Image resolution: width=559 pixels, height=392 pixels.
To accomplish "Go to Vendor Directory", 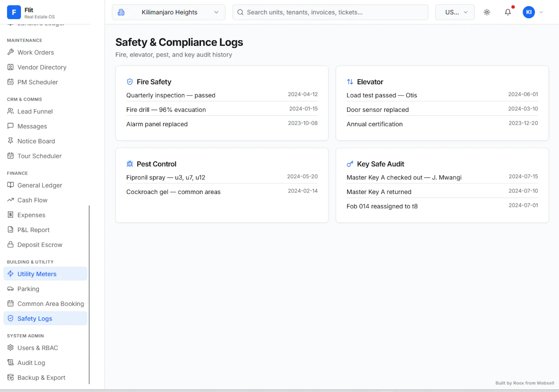I will pos(45,67).
